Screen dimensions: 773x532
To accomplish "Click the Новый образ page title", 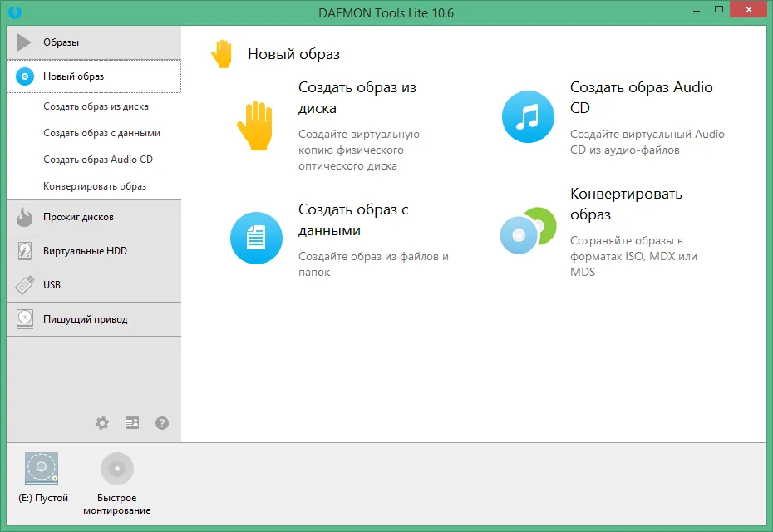I will (x=293, y=54).
